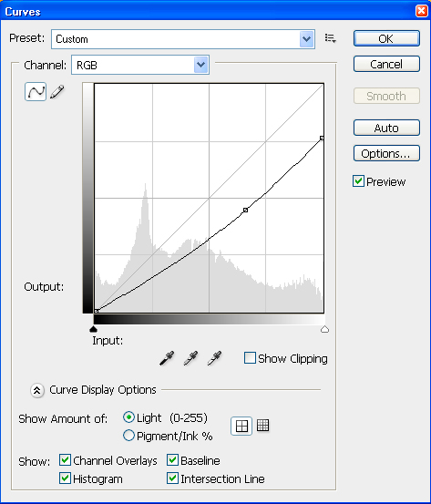Uncheck Intersection Line option
Image resolution: width=431 pixels, height=504 pixels.
[x=172, y=478]
